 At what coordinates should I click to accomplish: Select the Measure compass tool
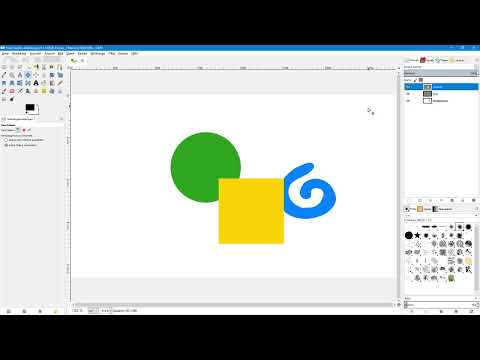click(20, 75)
